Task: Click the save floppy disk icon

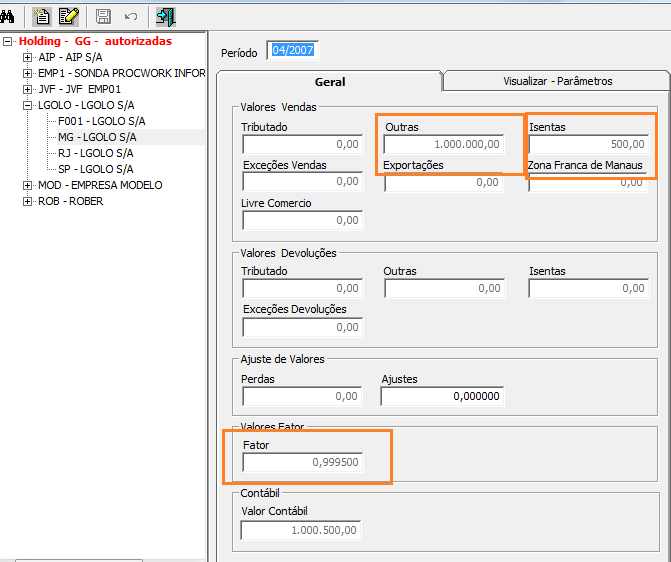Action: click(x=103, y=16)
